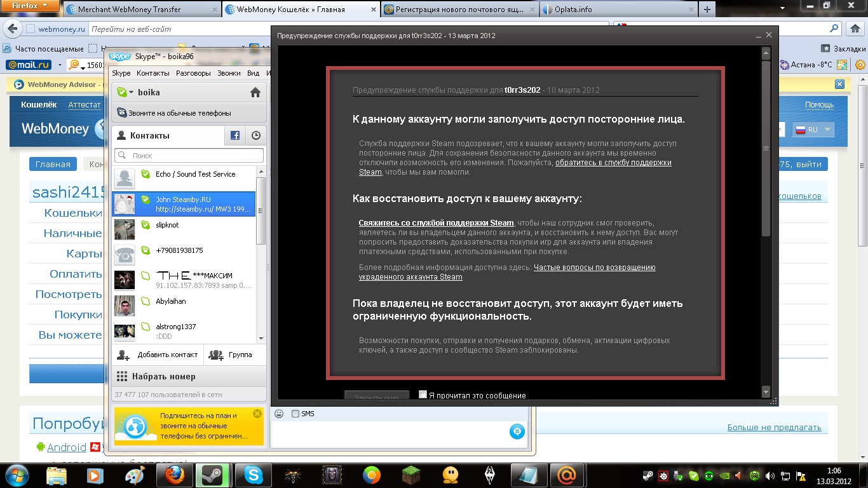Send the Skype message with blue button

click(x=517, y=431)
